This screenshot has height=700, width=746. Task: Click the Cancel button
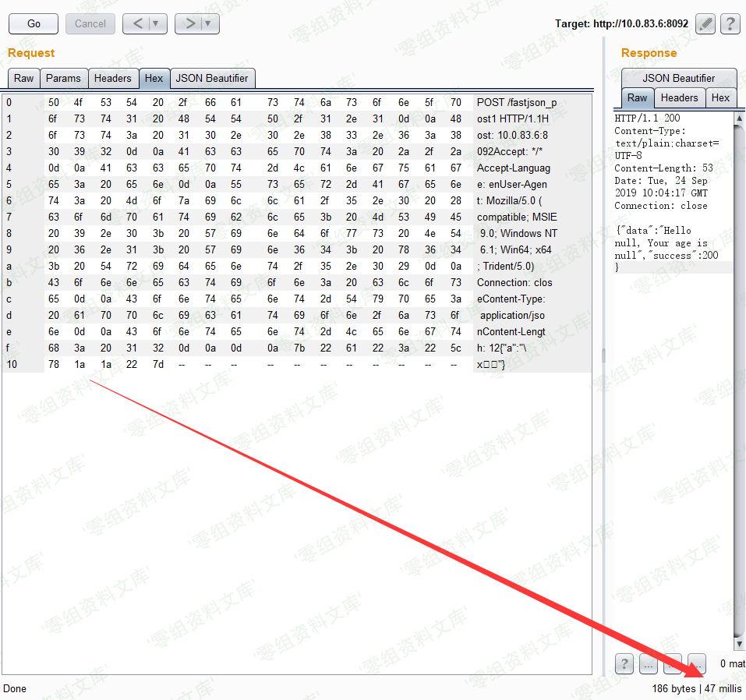(90, 24)
